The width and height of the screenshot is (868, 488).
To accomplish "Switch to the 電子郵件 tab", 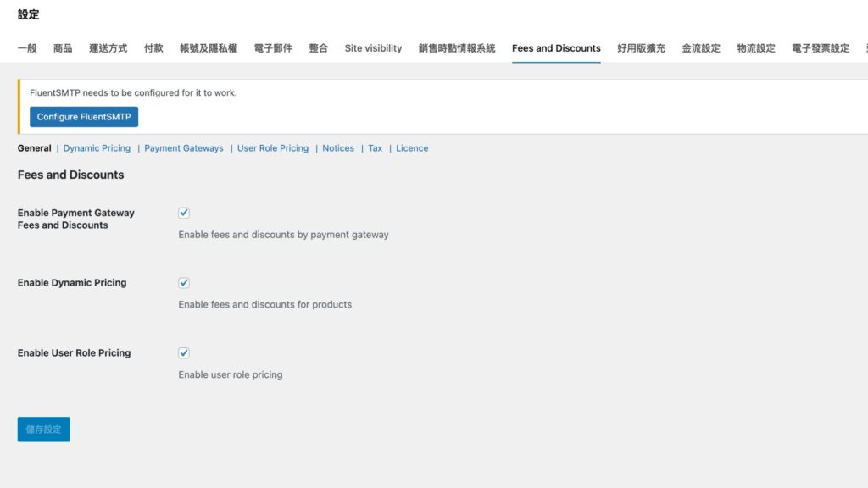I will (x=273, y=48).
